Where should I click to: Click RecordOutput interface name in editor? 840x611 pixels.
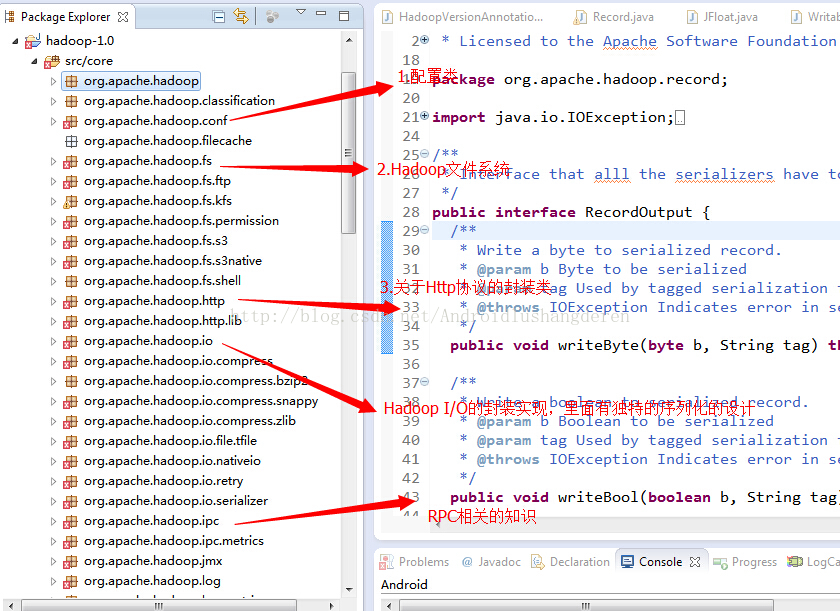coord(638,212)
